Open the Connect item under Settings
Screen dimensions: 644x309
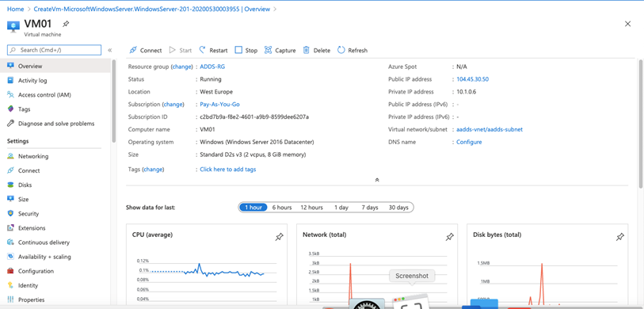55,170
